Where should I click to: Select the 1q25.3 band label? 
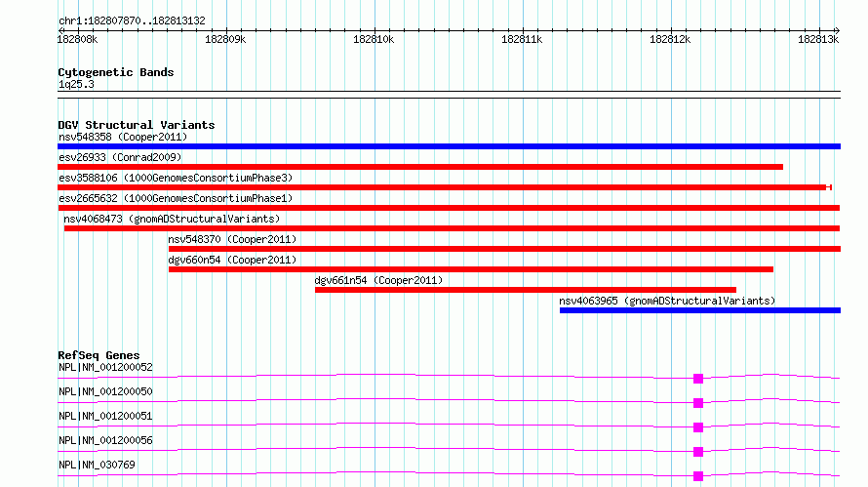[x=76, y=84]
